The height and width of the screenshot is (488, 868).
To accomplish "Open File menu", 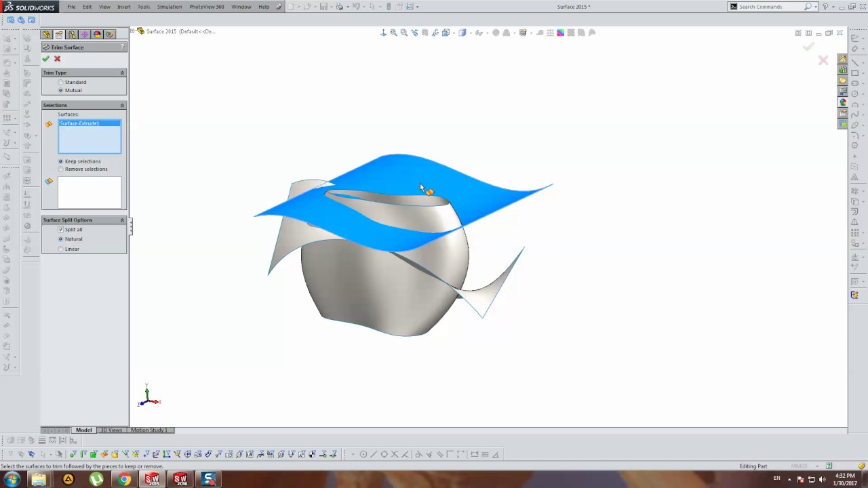I will (x=71, y=7).
